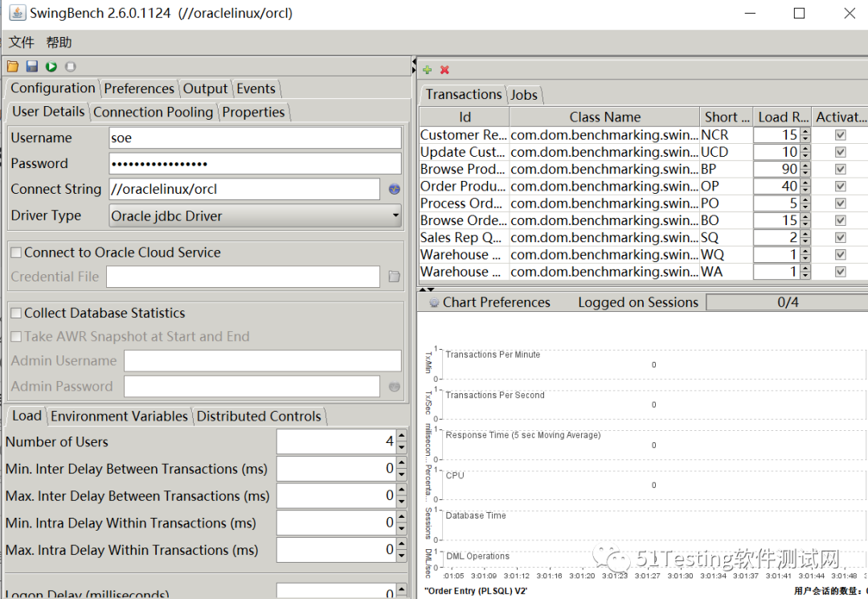Focus the Password field
The height and width of the screenshot is (599, 868).
[256, 163]
